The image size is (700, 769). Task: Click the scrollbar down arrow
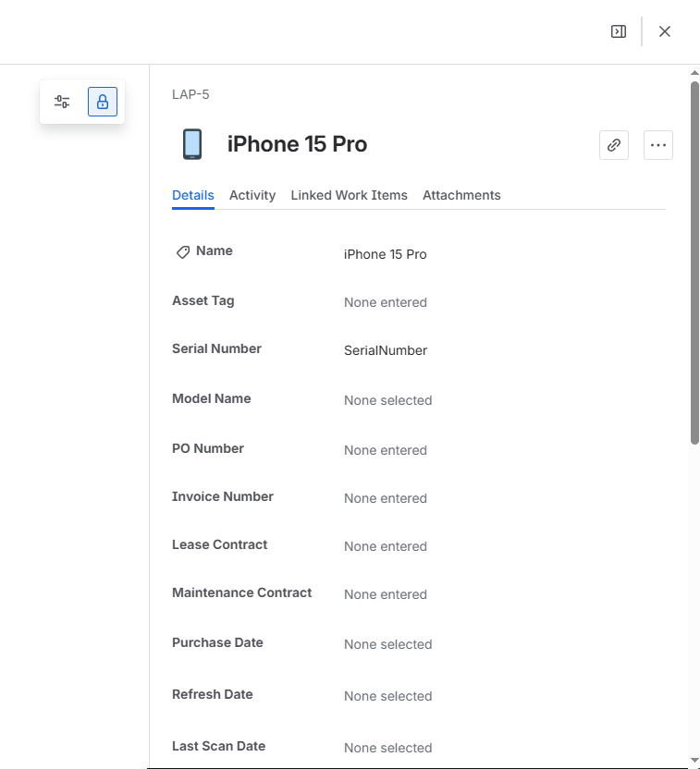coord(694,761)
